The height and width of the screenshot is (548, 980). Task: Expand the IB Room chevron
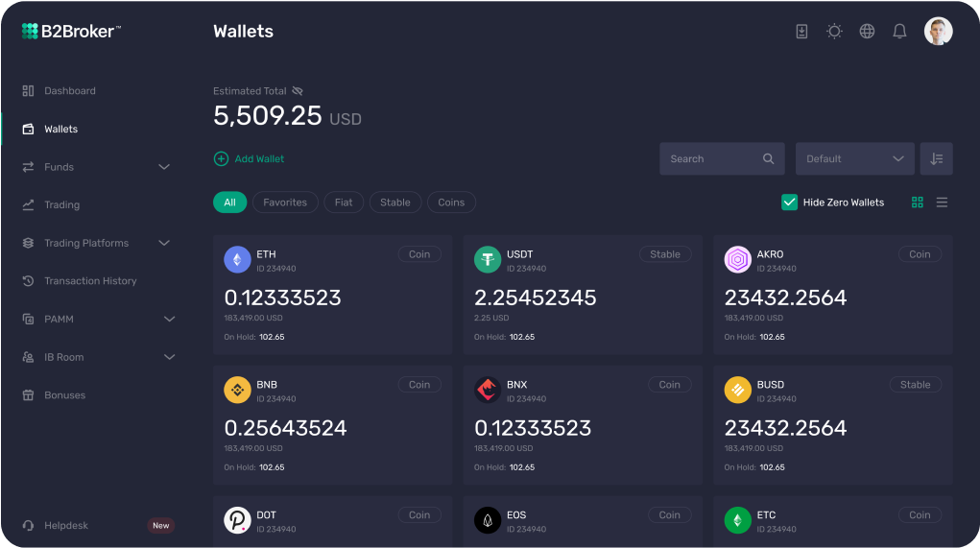point(169,357)
